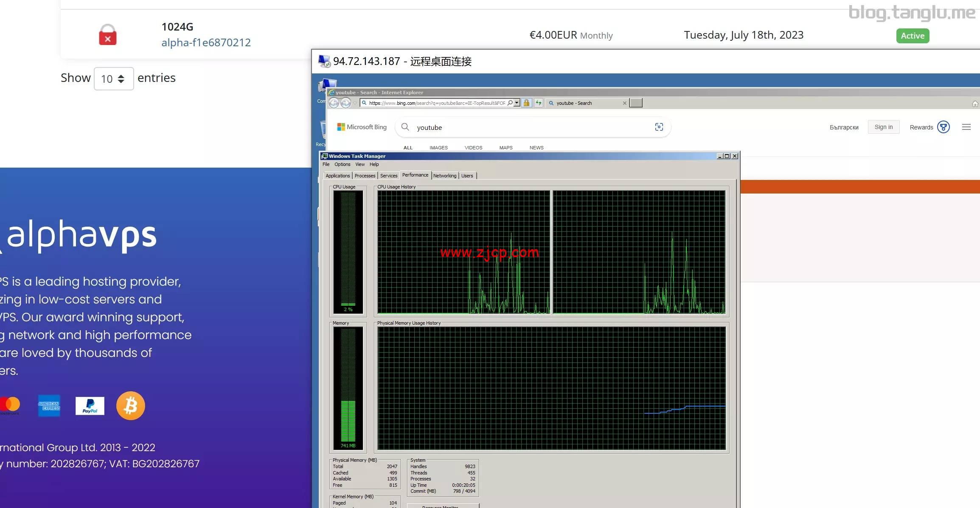Click the Bing visual search camera icon
Screen dimensions: 980x508
pyautogui.click(x=659, y=127)
